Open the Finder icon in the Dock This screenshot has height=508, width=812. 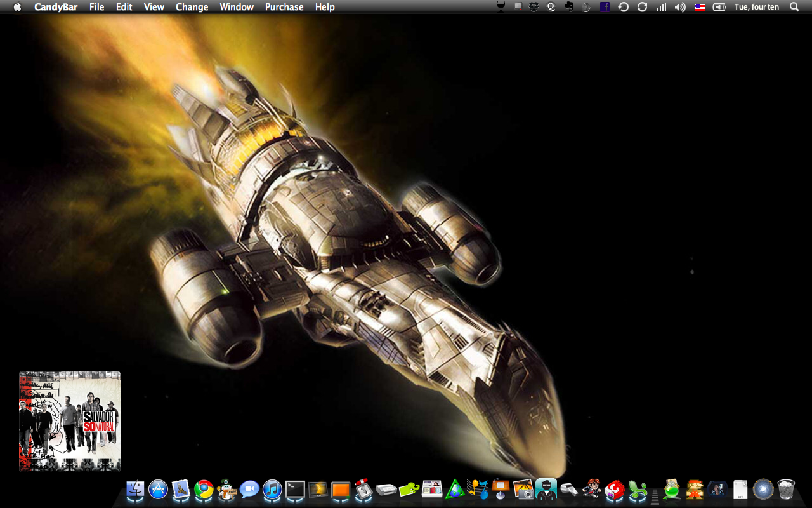pos(135,489)
